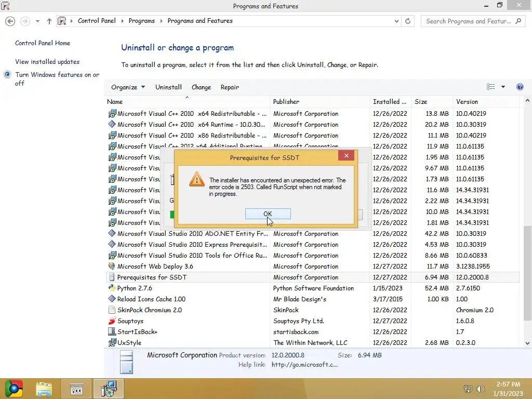This screenshot has width=532, height=399.
Task: Click the Python 2.7.6 icon
Action: point(112,288)
